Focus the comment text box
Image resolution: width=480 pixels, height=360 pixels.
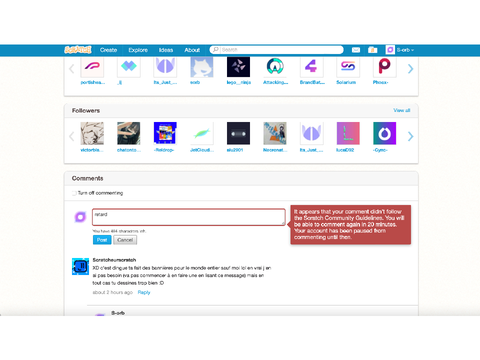[189, 217]
